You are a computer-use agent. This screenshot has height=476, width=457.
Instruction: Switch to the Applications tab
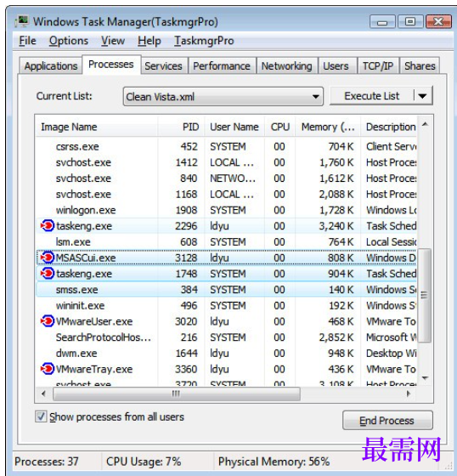pyautogui.click(x=51, y=66)
